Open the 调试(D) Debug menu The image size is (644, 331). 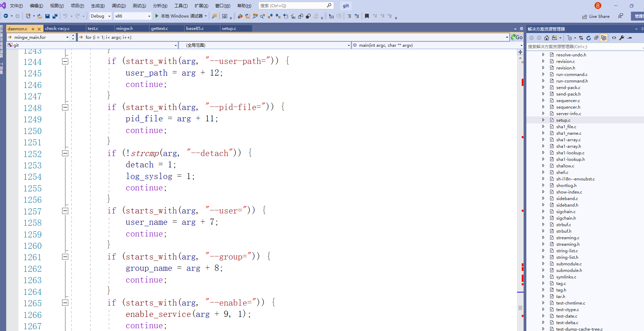(x=118, y=5)
